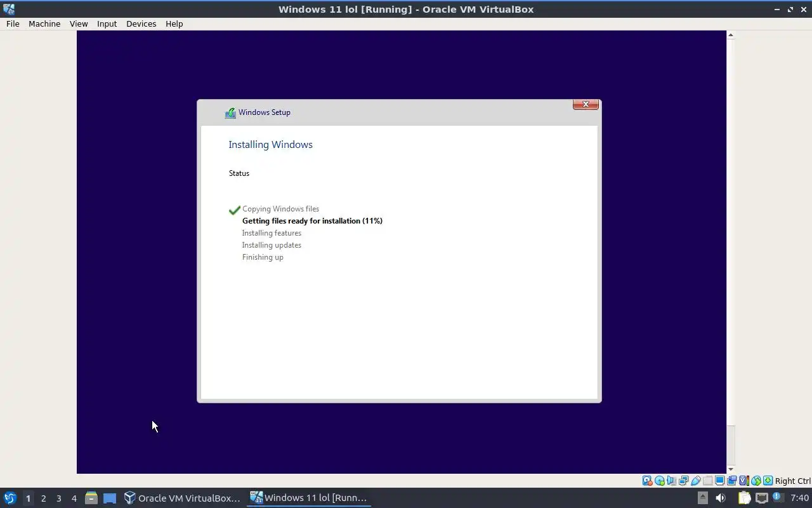Click the 'Copying Windows files' text

tap(280, 209)
